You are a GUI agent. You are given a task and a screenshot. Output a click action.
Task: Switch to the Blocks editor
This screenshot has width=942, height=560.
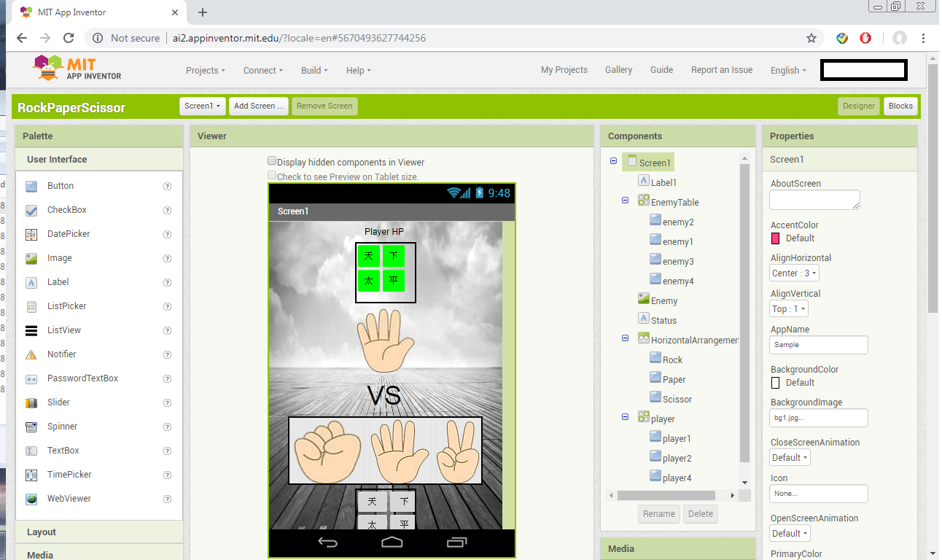click(900, 106)
